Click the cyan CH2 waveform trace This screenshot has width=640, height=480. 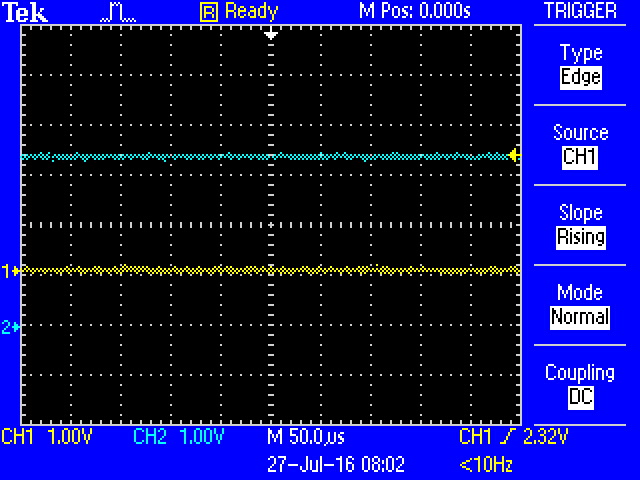[265, 156]
